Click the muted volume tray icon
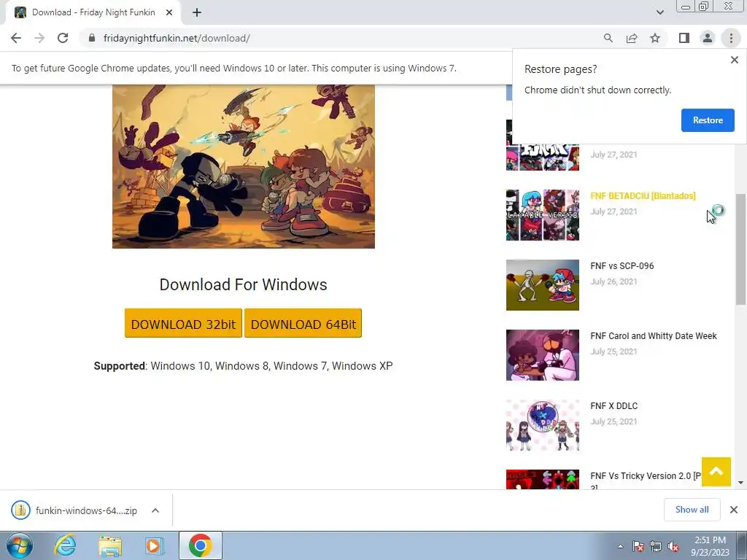Screen dimensions: 747x560 click(673, 546)
